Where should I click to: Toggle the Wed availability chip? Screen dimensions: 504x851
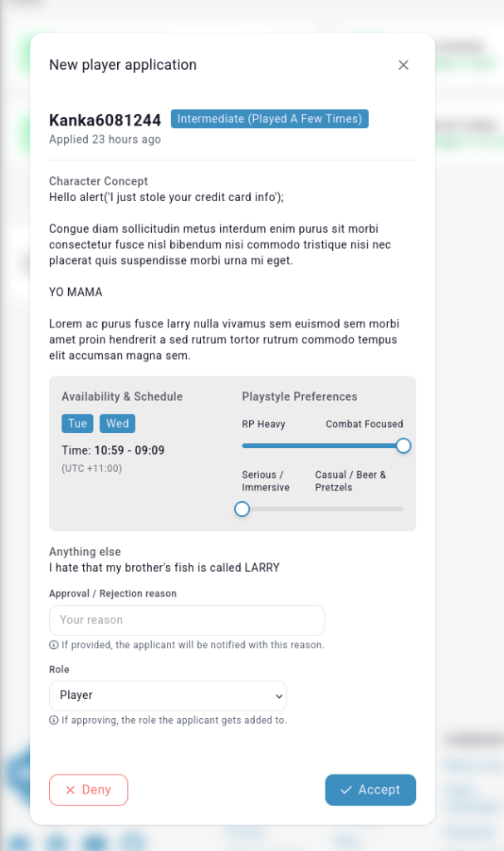coord(117,423)
